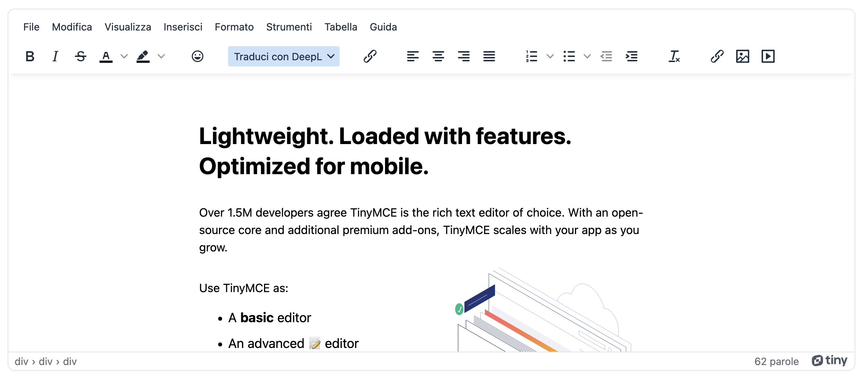
Task: Open the emoji picker
Action: click(198, 56)
